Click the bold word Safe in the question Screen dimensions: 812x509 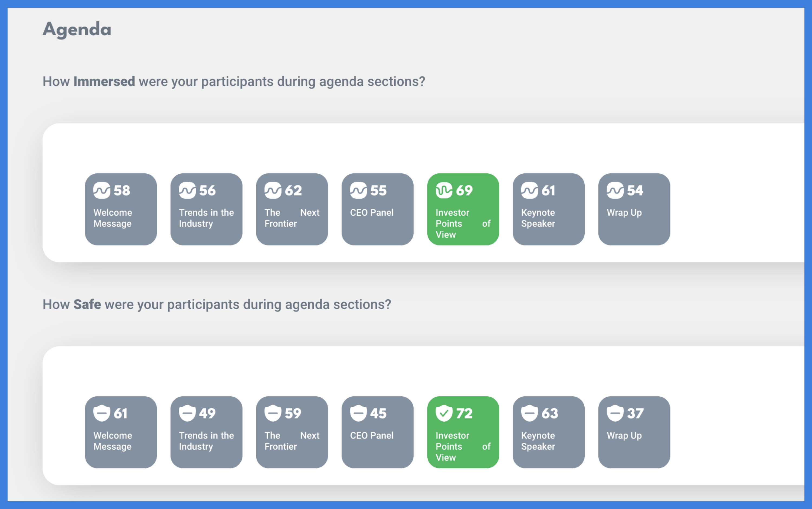[87, 304]
